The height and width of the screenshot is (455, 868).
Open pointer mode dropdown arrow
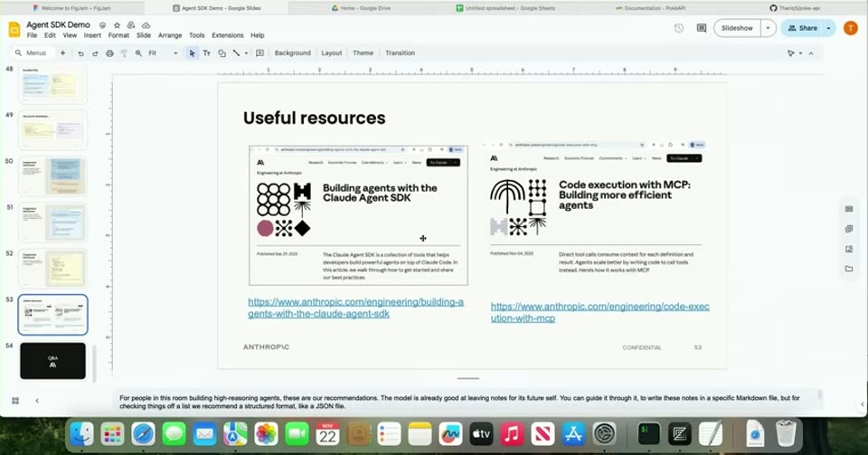(800, 53)
